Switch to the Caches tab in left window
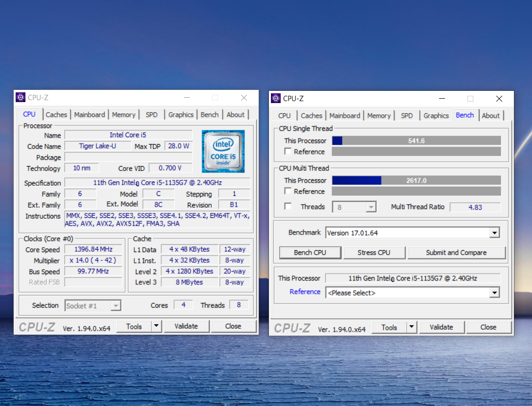532x406 pixels. pyautogui.click(x=56, y=115)
